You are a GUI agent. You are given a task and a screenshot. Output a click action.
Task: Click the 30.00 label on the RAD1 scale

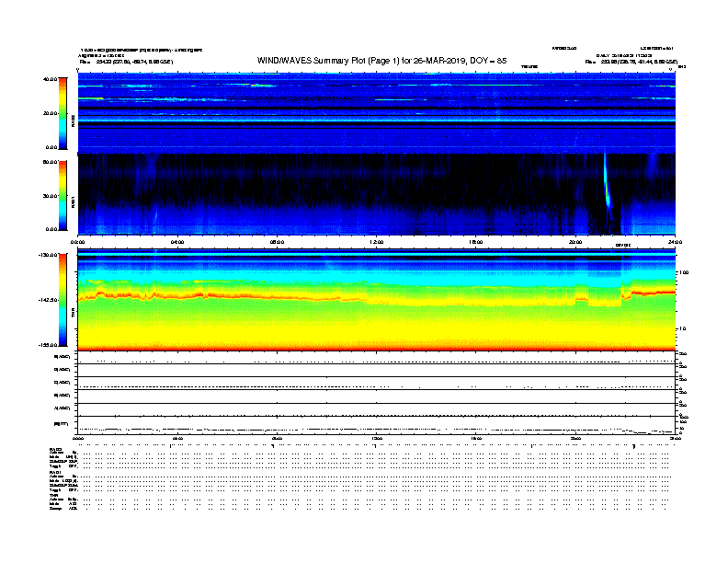click(50, 196)
